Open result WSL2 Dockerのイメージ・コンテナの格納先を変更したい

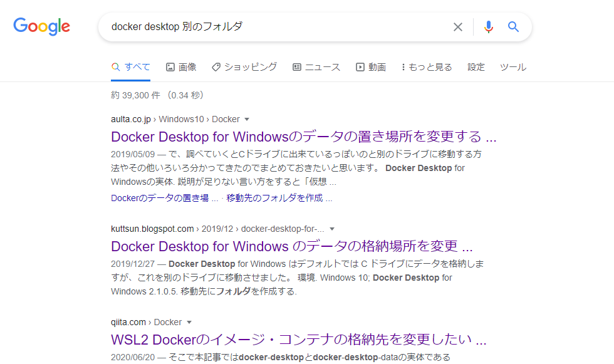tap(298, 340)
